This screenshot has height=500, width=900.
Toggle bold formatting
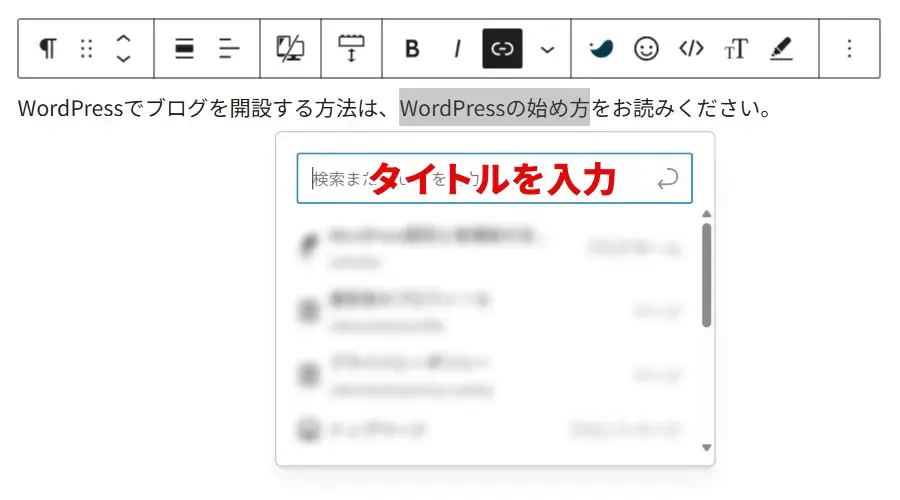coord(412,49)
